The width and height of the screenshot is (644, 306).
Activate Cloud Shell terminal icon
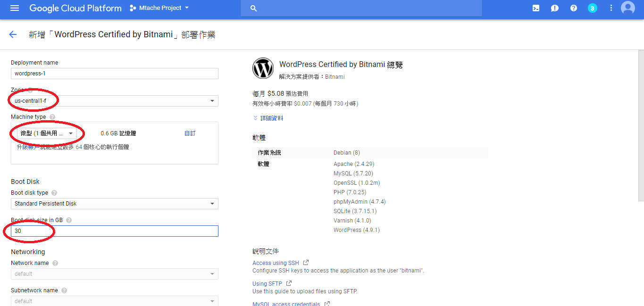pos(536,8)
